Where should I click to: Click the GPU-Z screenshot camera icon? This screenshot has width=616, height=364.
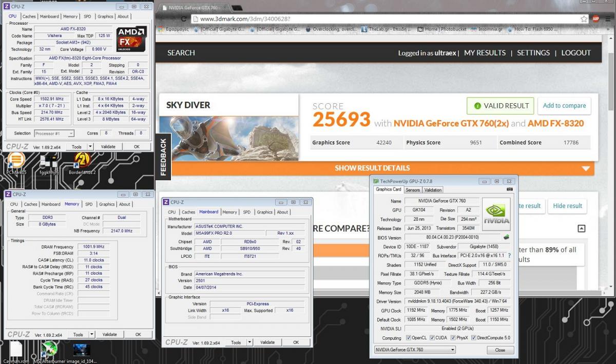510,189
